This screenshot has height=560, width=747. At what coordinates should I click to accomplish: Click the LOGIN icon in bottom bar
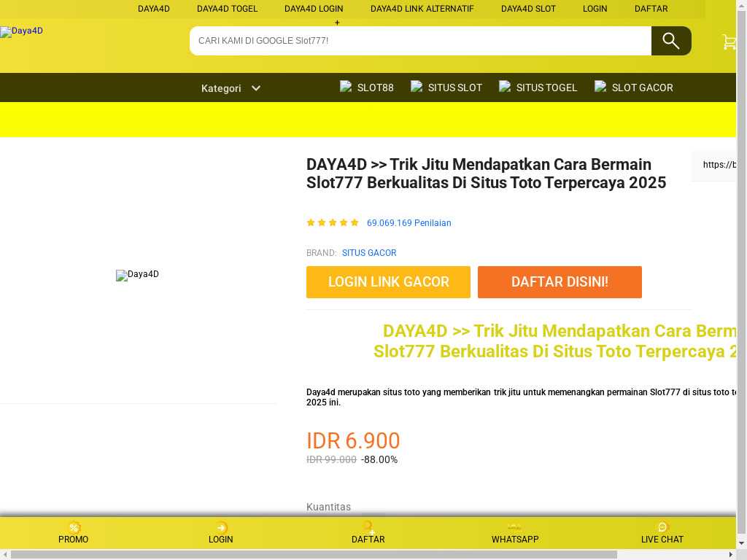[x=221, y=527]
